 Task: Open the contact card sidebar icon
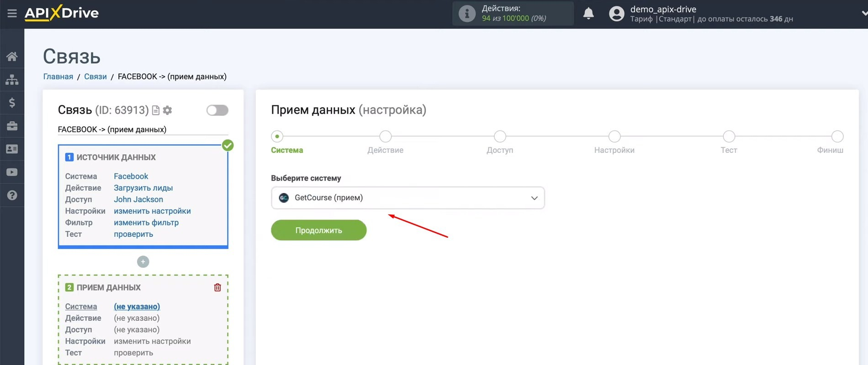click(12, 149)
